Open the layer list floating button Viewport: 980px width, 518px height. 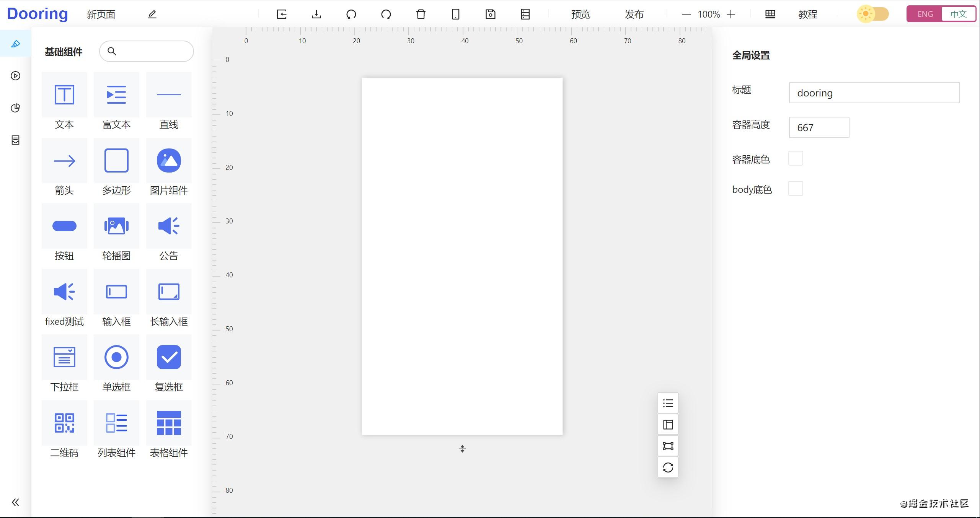668,403
